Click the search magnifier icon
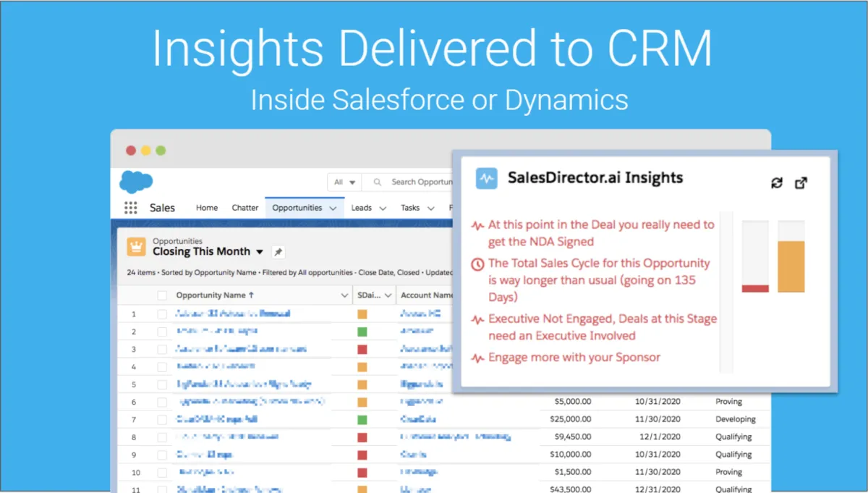 click(x=378, y=182)
